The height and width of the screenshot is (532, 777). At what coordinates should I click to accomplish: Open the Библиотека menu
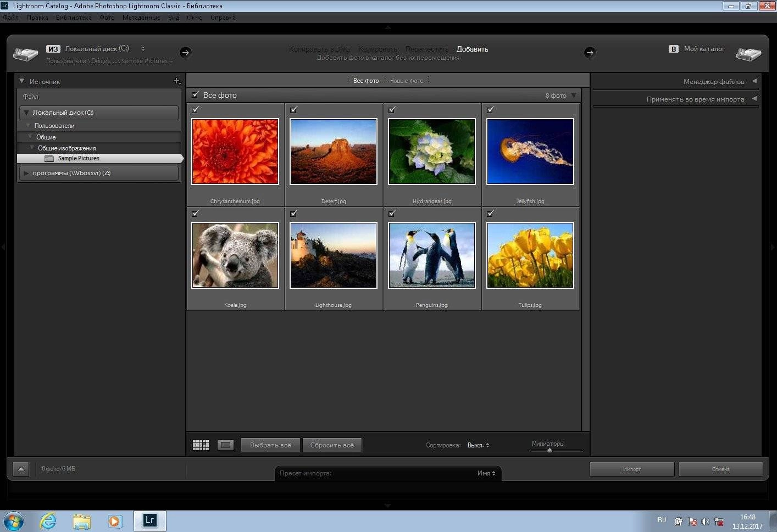coord(74,18)
